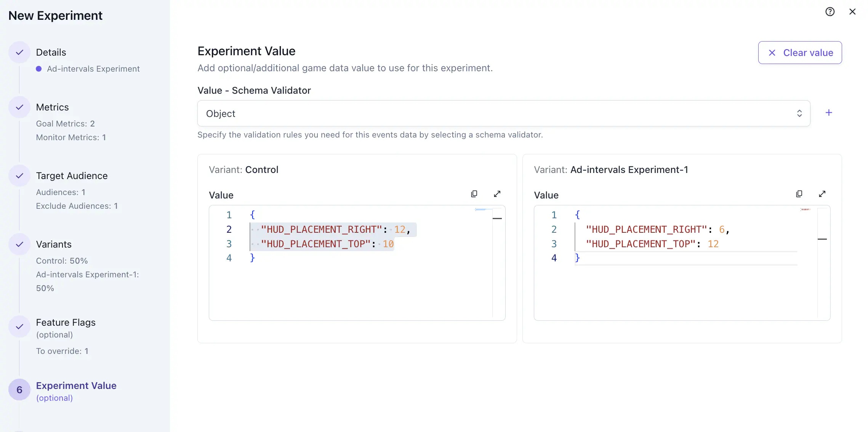Navigate to the Metrics step in sidebar
Screen dimensions: 868x432
pos(52,107)
